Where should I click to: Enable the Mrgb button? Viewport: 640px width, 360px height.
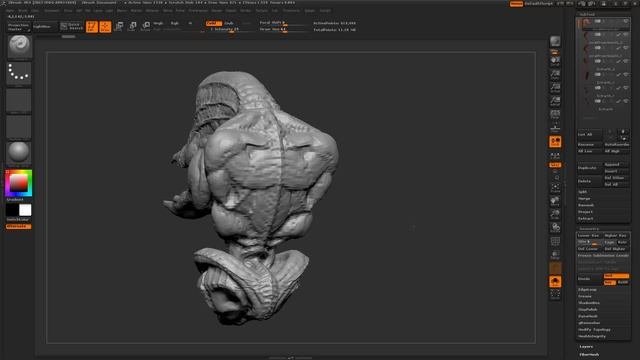click(x=158, y=23)
